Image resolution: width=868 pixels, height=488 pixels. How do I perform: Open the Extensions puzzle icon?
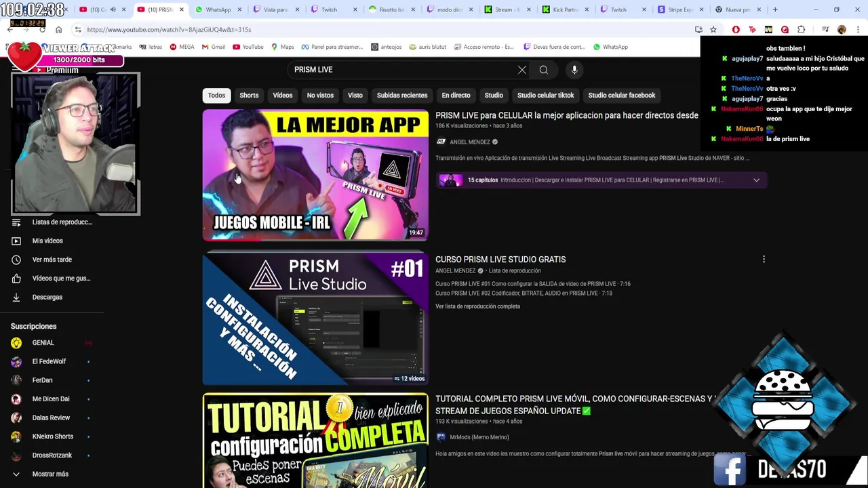[x=802, y=30]
